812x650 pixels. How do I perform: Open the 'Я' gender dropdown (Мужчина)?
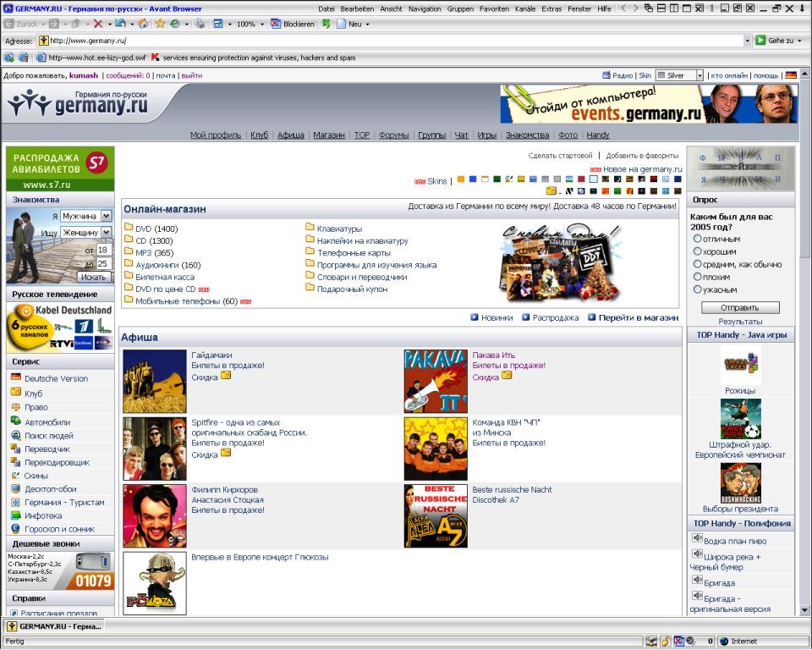(x=86, y=216)
